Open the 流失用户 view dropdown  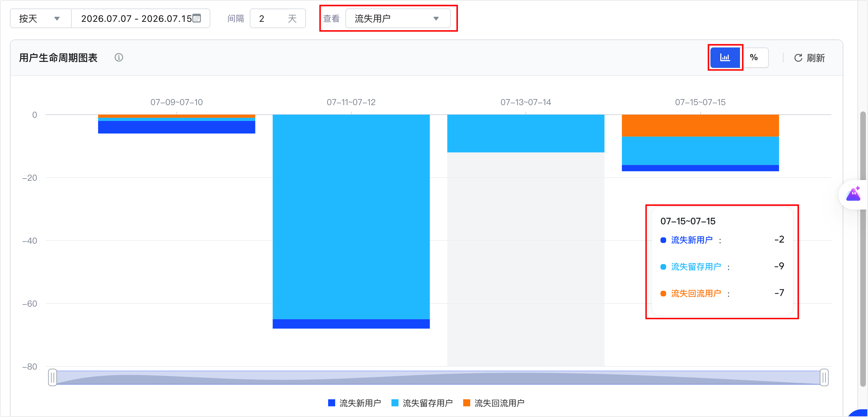click(398, 19)
